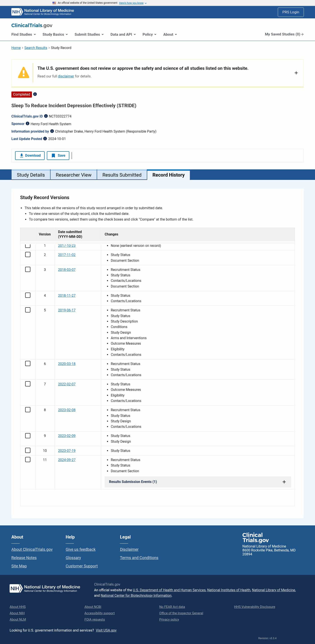Image resolution: width=315 pixels, height=644 pixels.
Task: Select the version 6 checkbox
Action: [28, 363]
